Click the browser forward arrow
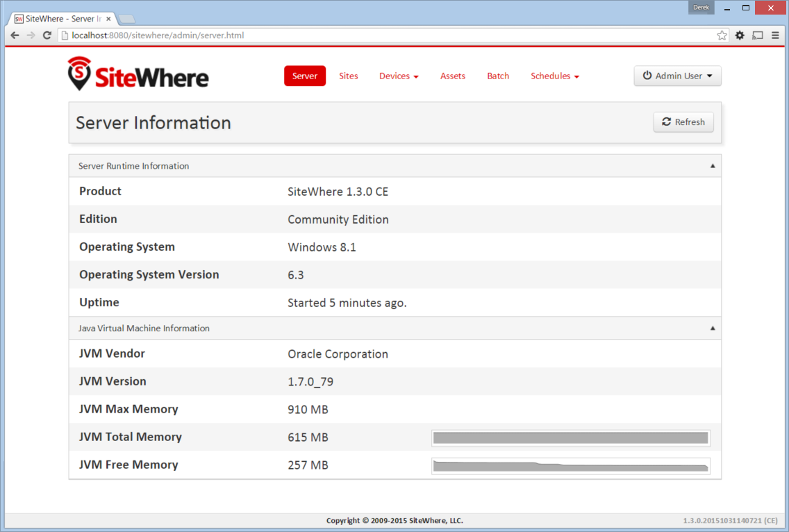This screenshot has width=789, height=532. [31, 35]
